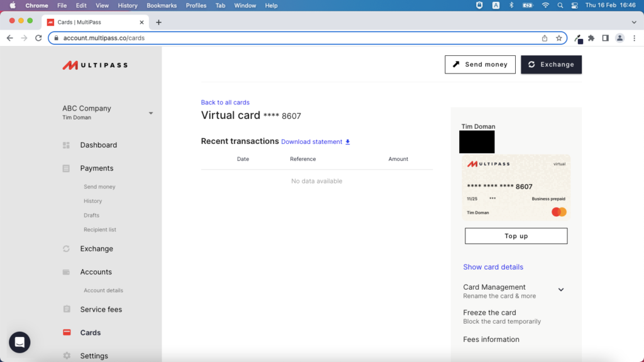Click the Send money button
The width and height of the screenshot is (644, 362).
tap(480, 65)
